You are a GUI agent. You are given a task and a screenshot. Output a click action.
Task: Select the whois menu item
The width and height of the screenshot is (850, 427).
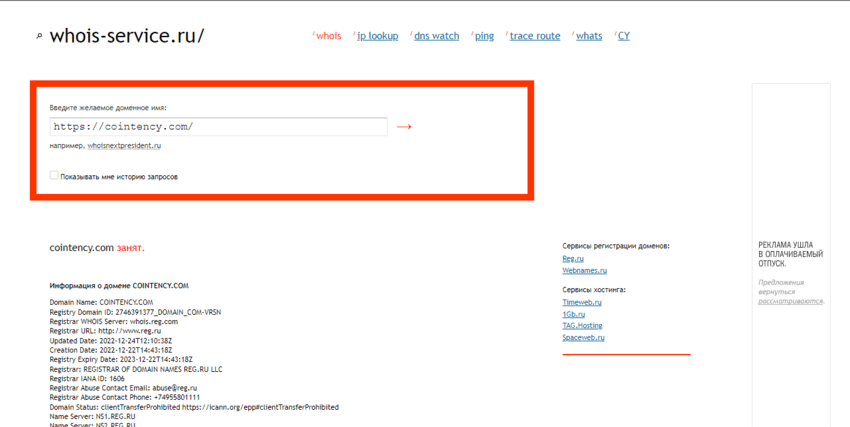328,36
